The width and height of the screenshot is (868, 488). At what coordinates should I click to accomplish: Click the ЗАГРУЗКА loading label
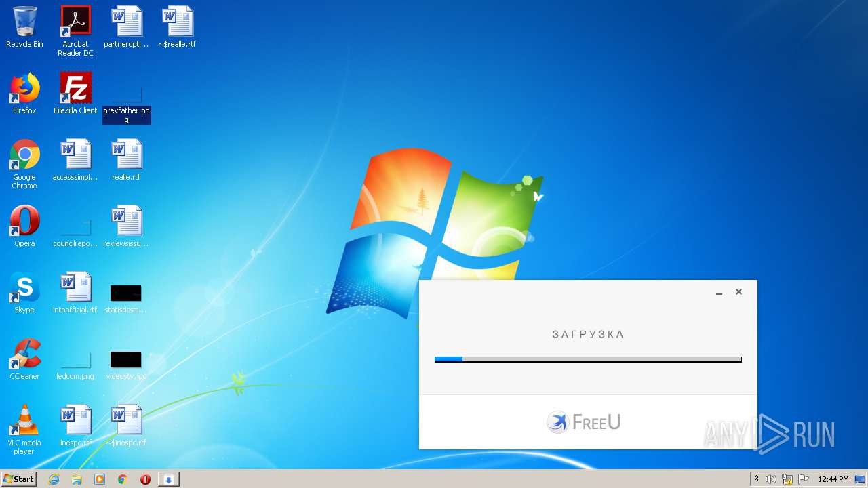(588, 334)
